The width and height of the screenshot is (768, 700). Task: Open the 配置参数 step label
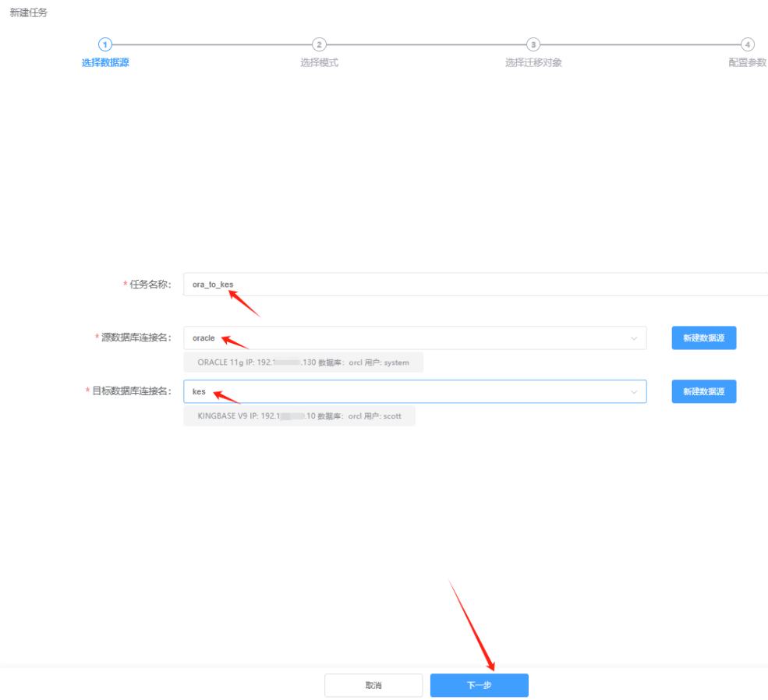[747, 63]
